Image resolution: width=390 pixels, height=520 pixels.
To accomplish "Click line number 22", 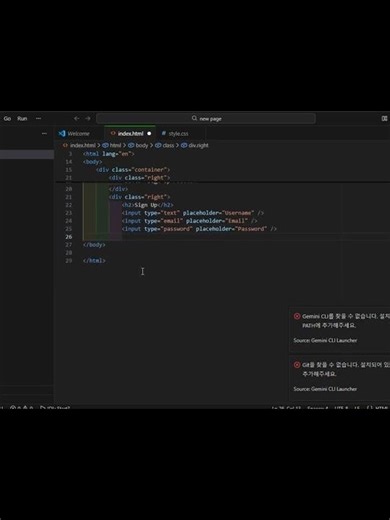I will click(x=68, y=205).
